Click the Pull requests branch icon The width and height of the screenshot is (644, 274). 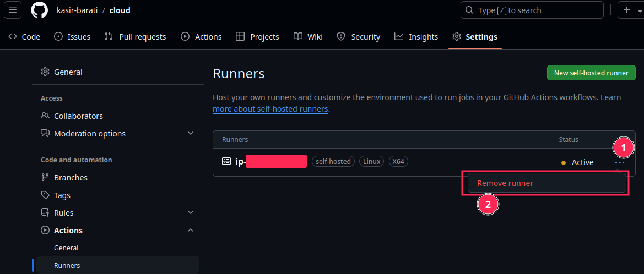(109, 36)
